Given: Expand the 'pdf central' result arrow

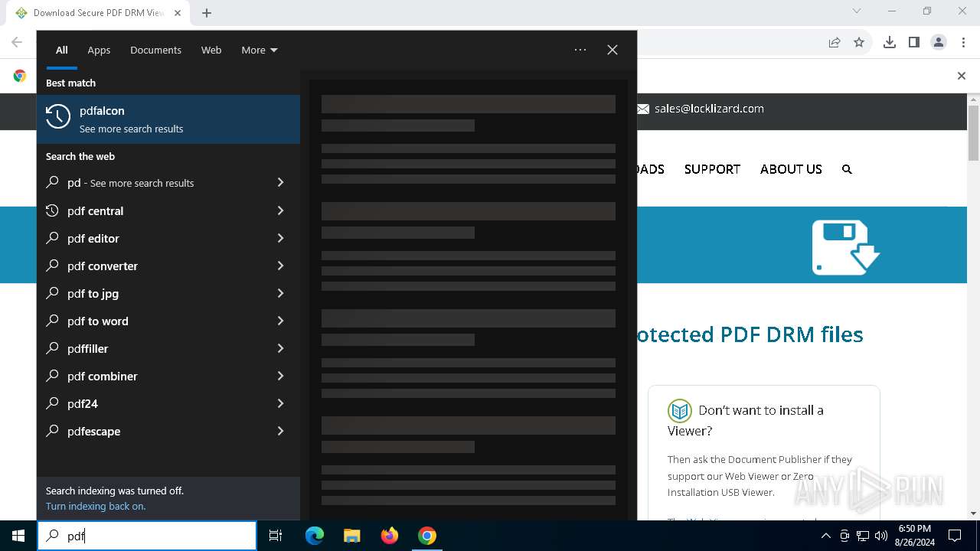Looking at the screenshot, I should point(280,210).
